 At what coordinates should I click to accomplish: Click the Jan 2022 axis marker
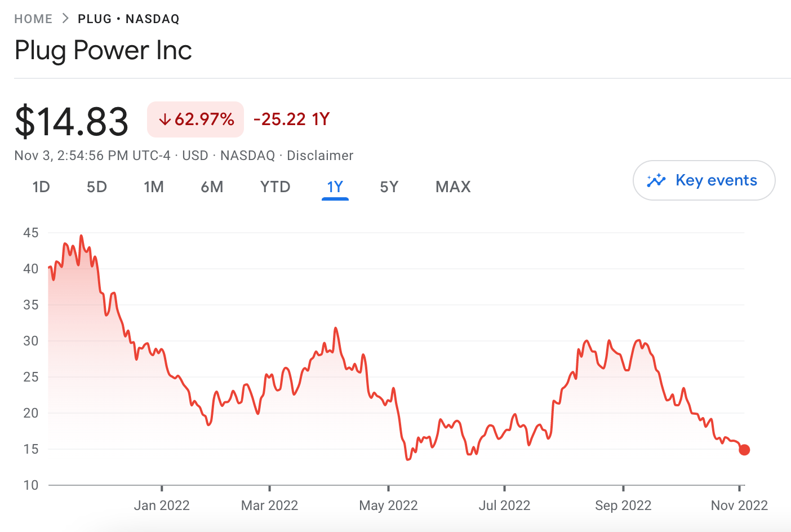(x=162, y=505)
